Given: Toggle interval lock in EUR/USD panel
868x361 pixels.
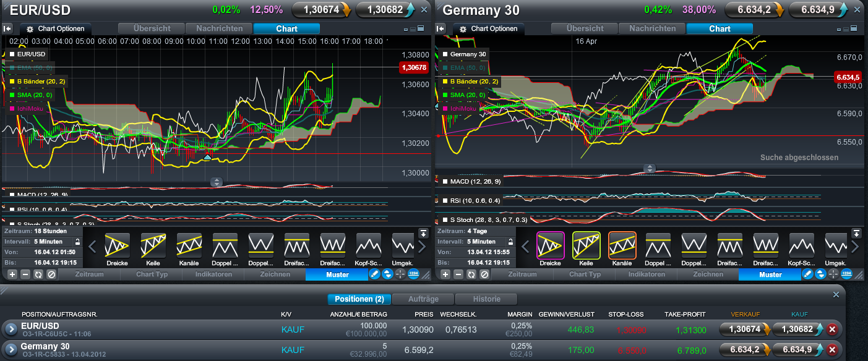Looking at the screenshot, I should pyautogui.click(x=77, y=242).
